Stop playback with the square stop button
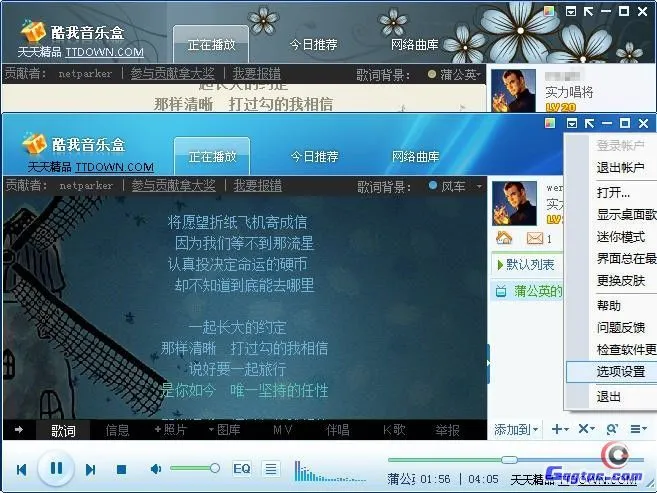 tap(122, 470)
